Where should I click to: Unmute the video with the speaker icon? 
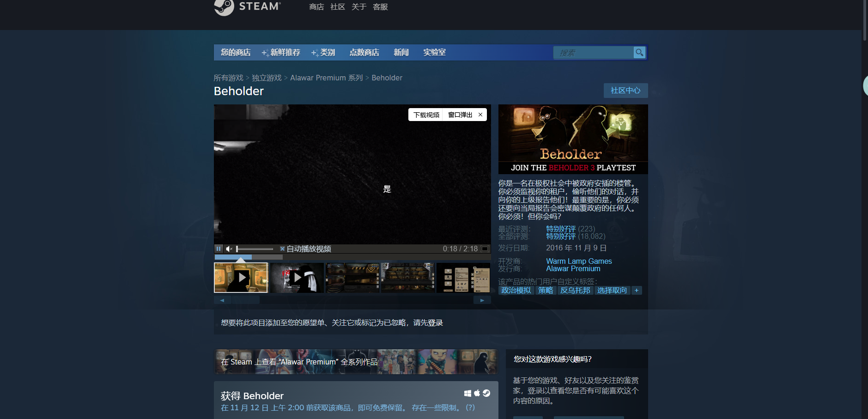pos(229,249)
